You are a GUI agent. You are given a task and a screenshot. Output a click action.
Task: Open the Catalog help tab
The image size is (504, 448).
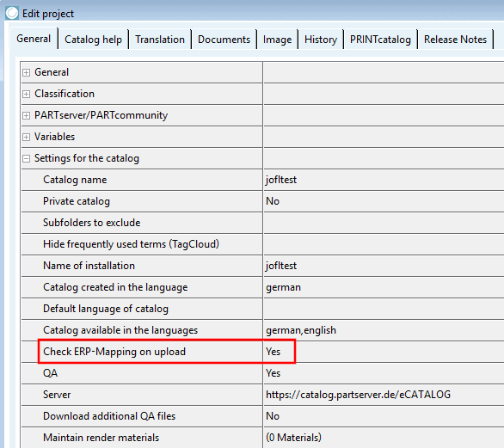[x=93, y=40]
